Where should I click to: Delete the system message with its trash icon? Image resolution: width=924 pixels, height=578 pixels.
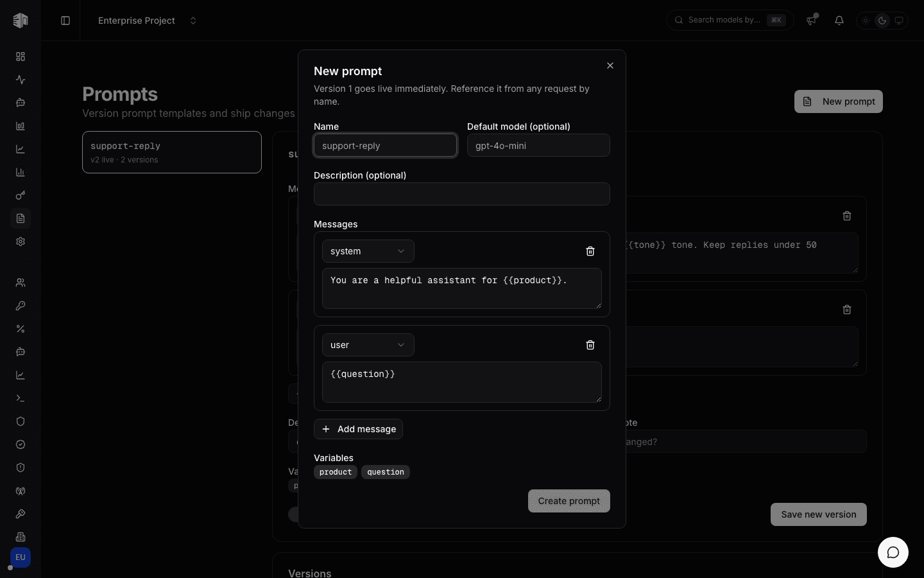pyautogui.click(x=590, y=251)
